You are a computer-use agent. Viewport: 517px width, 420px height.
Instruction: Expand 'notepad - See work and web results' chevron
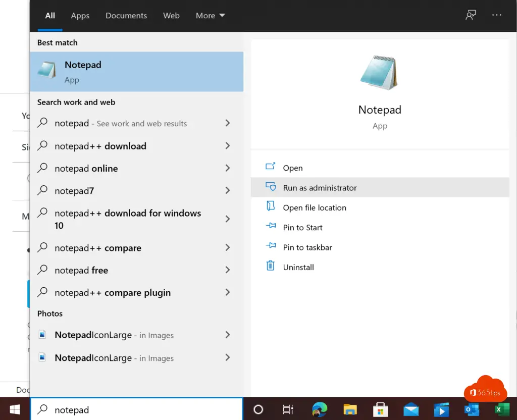click(x=228, y=123)
